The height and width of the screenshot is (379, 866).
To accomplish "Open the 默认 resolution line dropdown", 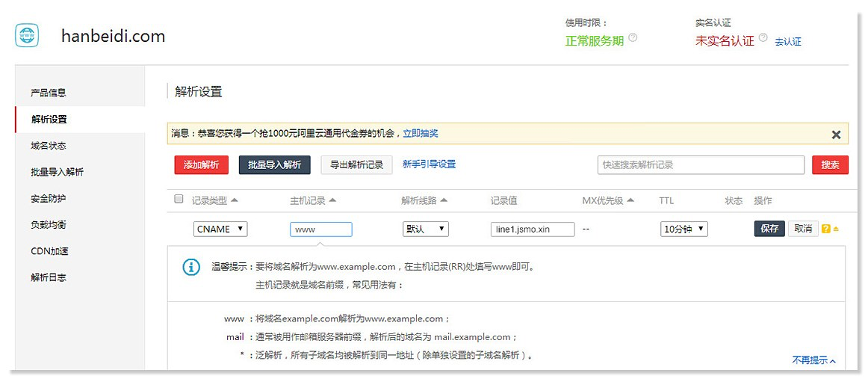I will click(x=425, y=229).
